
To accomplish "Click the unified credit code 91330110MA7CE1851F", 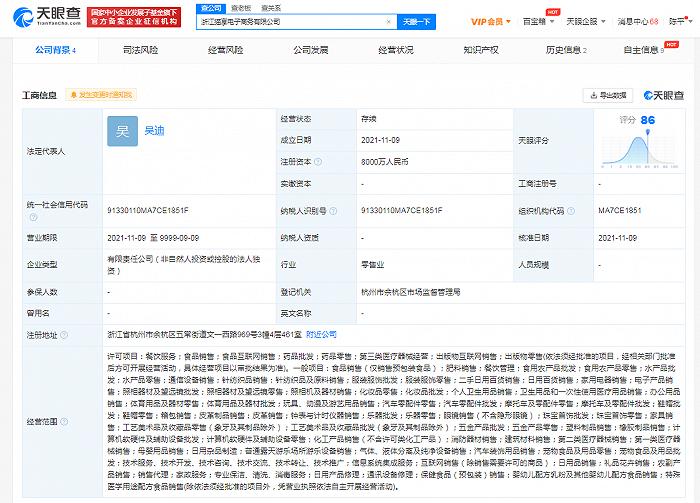I will 148,210.
